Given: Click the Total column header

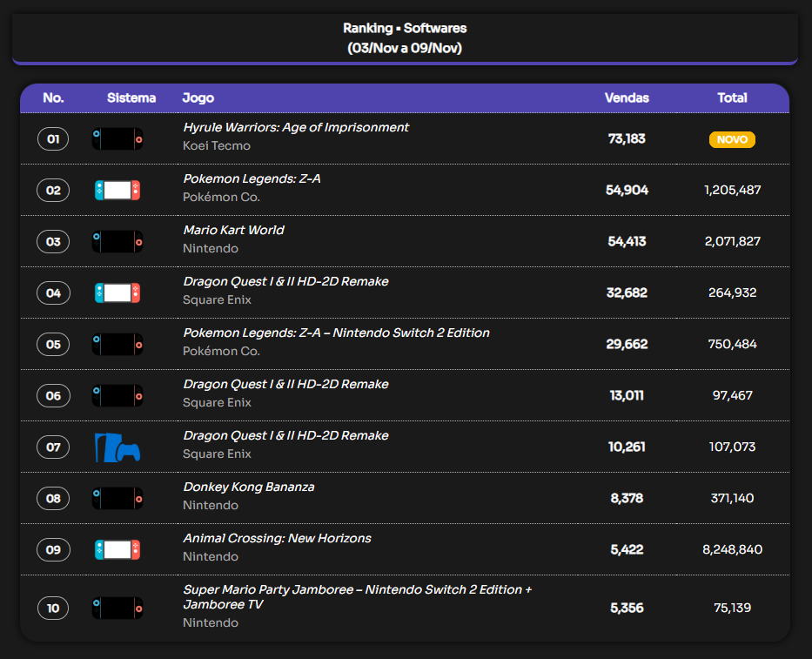Looking at the screenshot, I should coord(732,98).
